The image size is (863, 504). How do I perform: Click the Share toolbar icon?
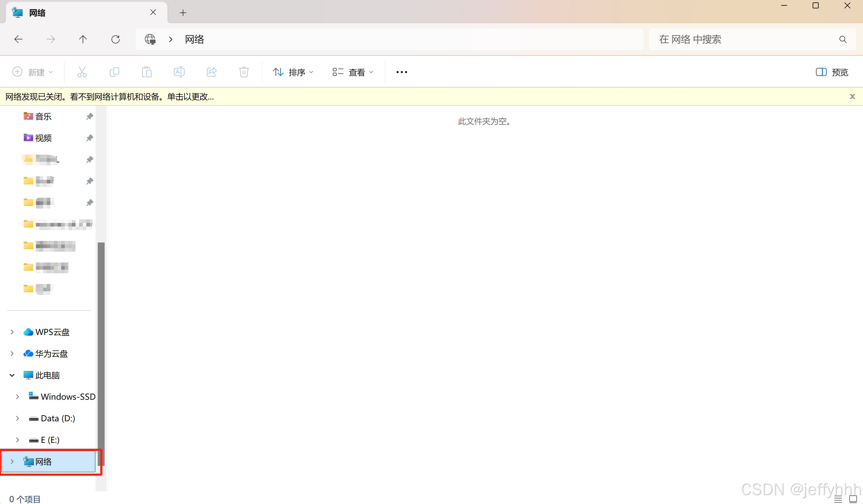click(212, 72)
